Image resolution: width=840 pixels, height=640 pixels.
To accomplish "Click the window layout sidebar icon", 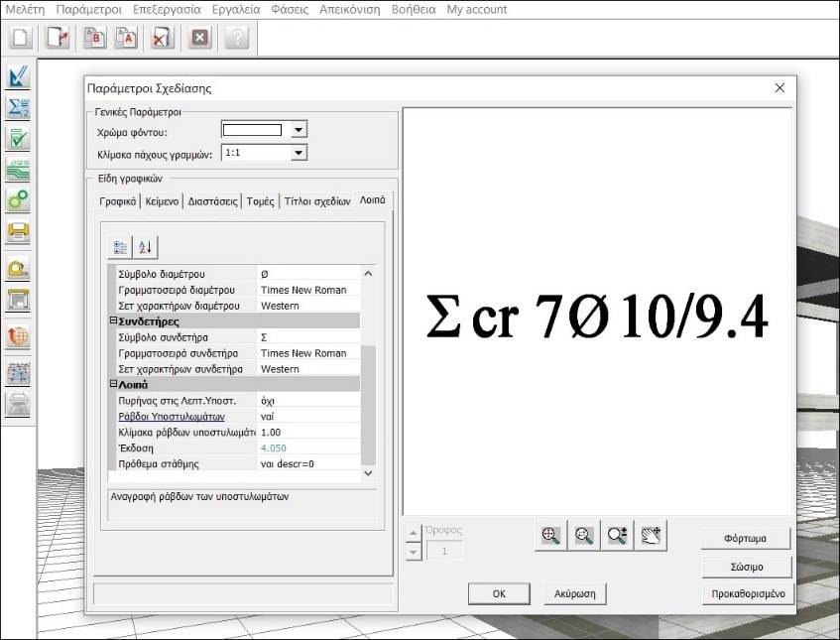I will [18, 299].
